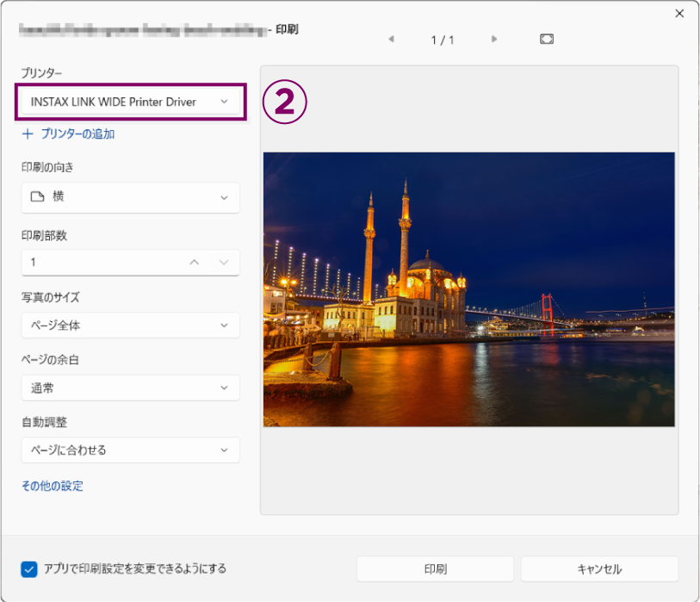Decrease print copies with the down arrow
700x602 pixels.
[224, 262]
